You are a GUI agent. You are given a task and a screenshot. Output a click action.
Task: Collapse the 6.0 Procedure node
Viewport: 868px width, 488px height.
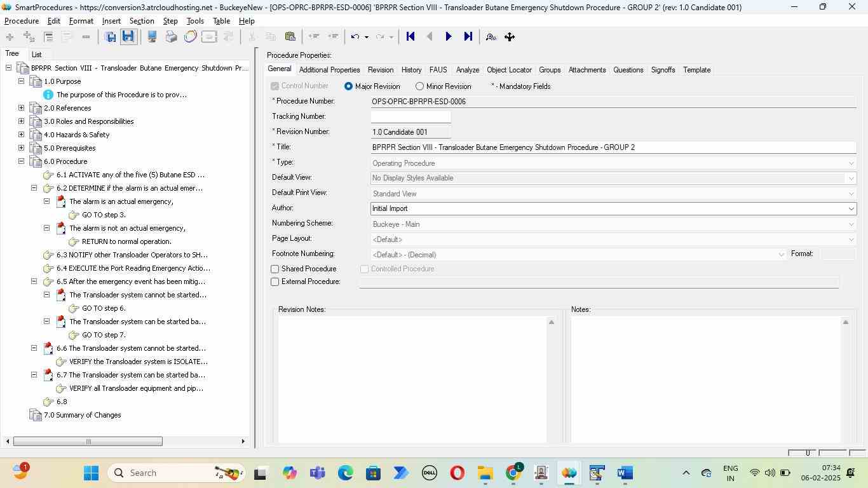(21, 161)
